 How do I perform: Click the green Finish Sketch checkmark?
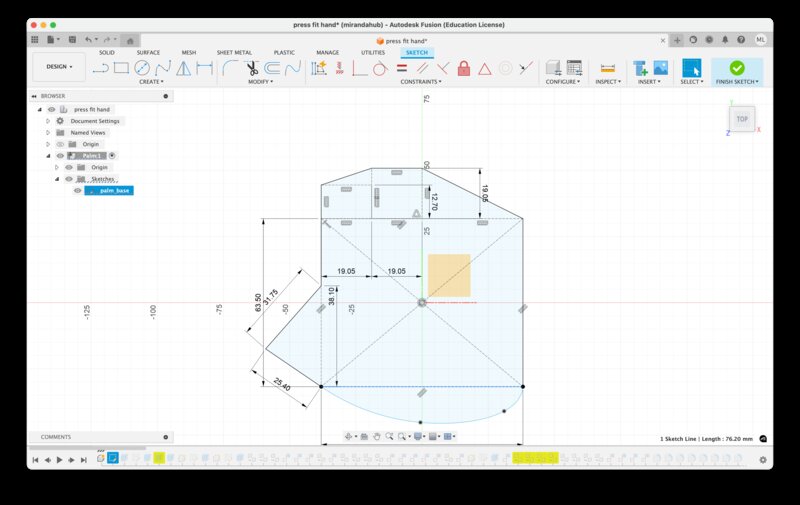[x=737, y=68]
